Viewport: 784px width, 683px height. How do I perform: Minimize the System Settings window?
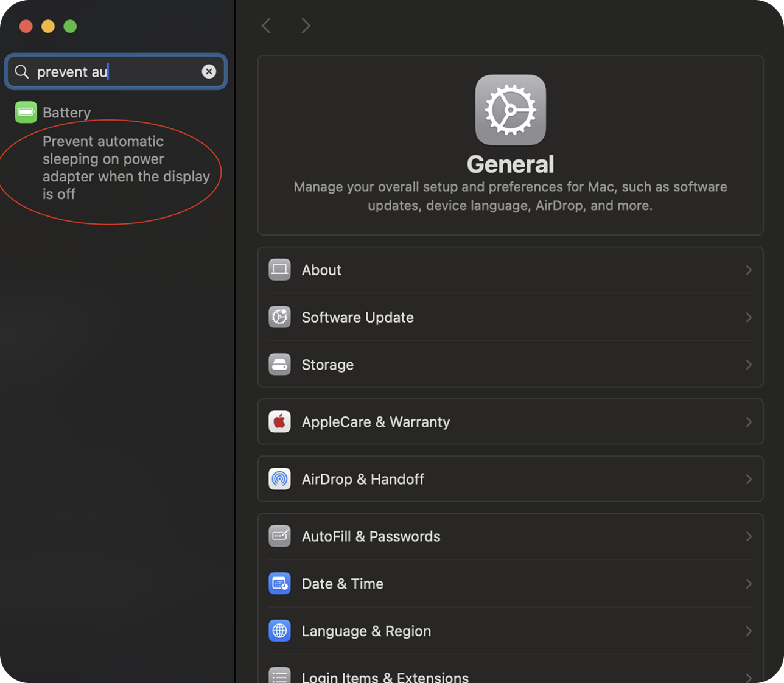pyautogui.click(x=48, y=26)
